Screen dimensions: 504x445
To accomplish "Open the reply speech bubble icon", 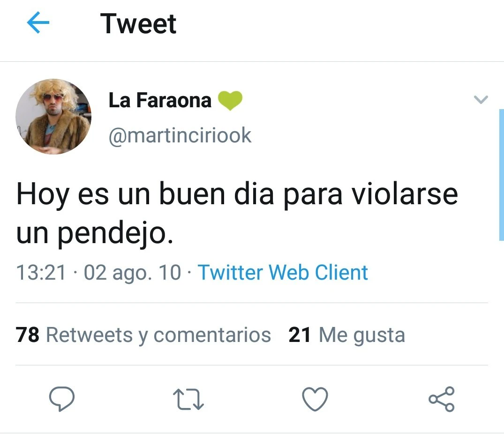I will tap(62, 399).
